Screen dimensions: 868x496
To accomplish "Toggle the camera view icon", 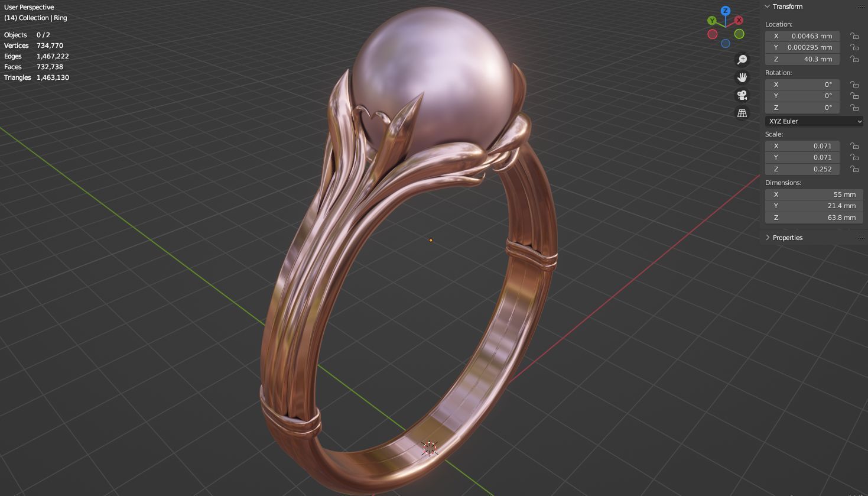I will [x=742, y=95].
